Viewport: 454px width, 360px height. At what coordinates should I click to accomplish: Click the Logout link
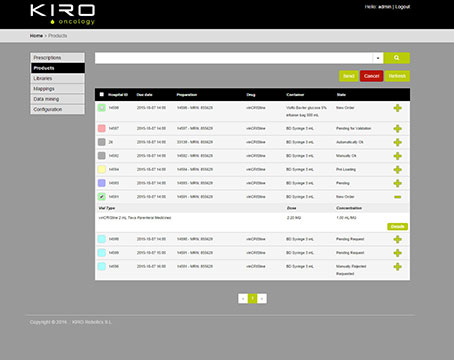tap(402, 7)
